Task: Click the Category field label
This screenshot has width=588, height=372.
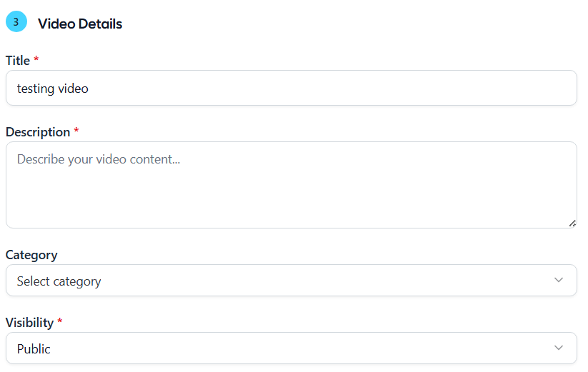Action: pyautogui.click(x=31, y=255)
